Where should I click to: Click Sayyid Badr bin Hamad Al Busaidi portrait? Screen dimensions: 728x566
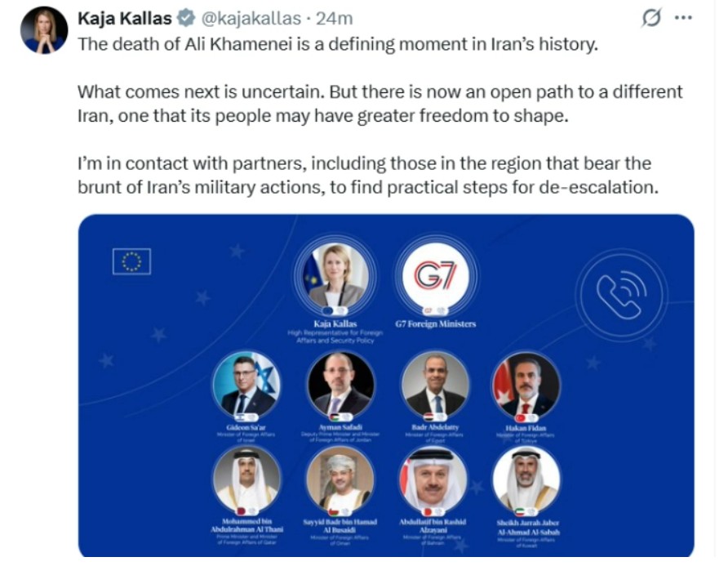[341, 479]
